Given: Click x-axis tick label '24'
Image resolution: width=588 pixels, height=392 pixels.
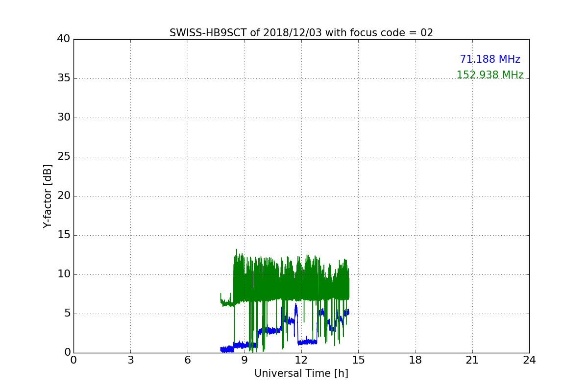Looking at the screenshot, I should (x=529, y=360).
